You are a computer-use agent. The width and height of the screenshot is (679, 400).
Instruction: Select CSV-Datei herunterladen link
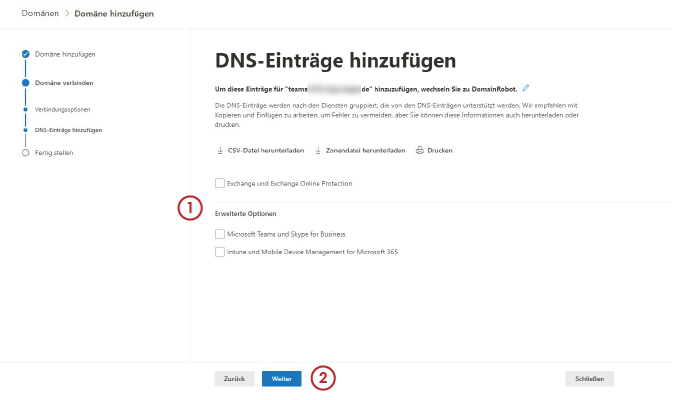click(x=266, y=151)
